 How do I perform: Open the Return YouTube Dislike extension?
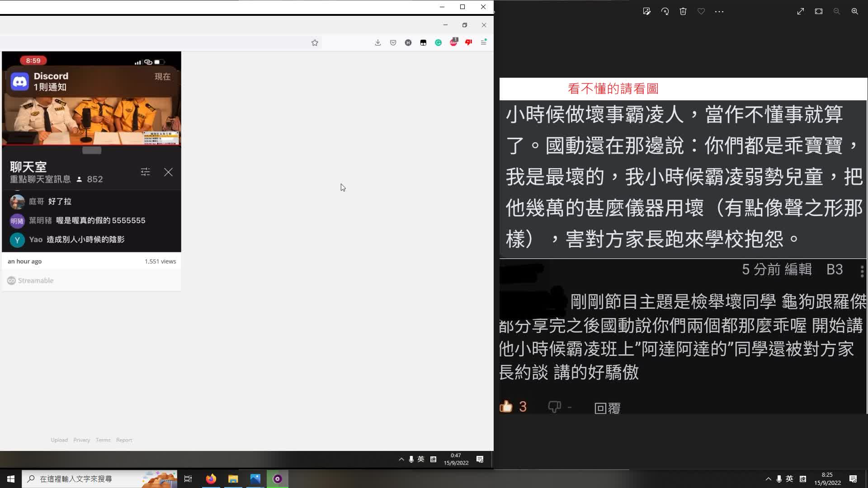[x=468, y=42]
